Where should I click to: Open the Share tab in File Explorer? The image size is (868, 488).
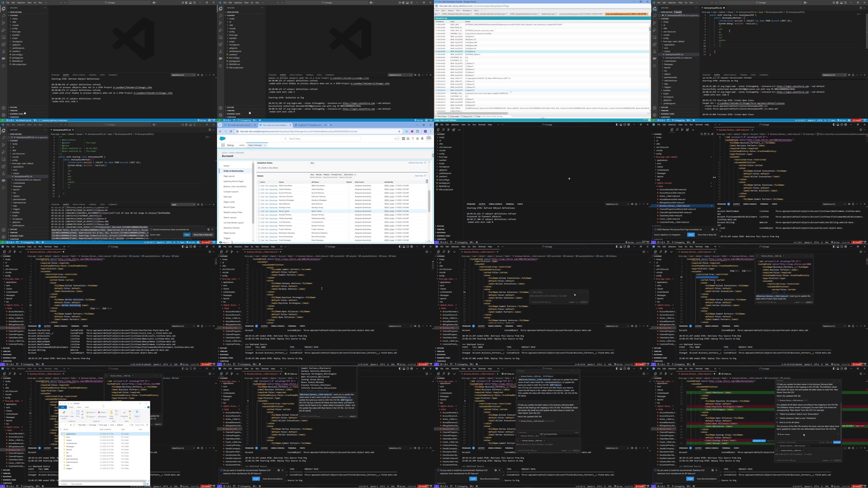coord(79,407)
